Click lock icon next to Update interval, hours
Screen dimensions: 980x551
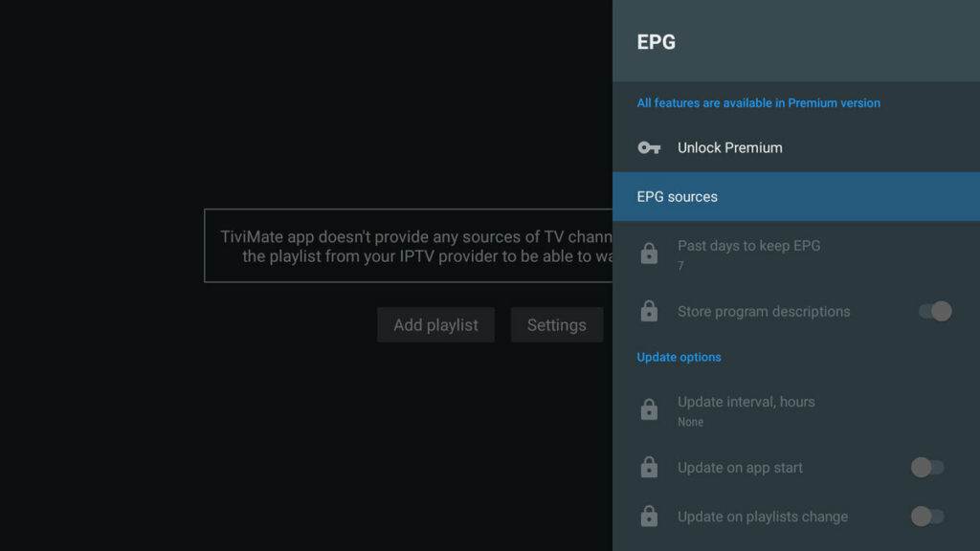click(649, 410)
